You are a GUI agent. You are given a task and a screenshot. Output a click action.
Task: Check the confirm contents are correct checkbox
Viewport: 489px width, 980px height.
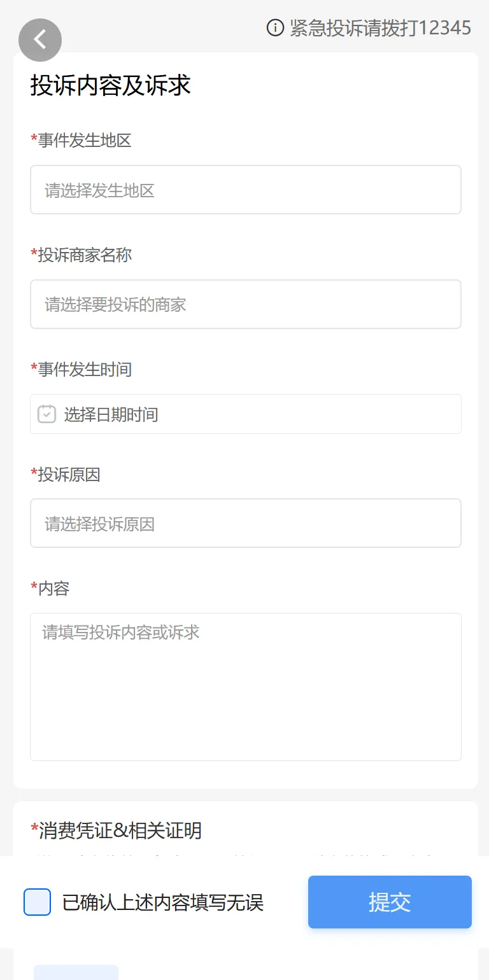37,902
